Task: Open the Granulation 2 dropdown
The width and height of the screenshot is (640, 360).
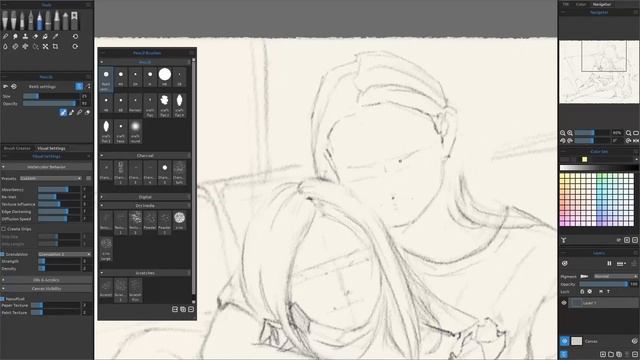Action: 64,254
